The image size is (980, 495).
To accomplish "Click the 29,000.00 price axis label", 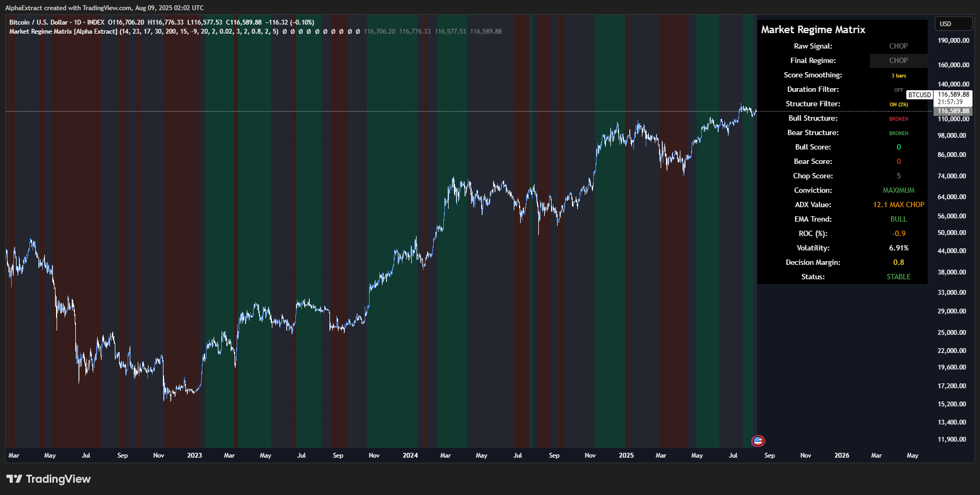I will [952, 311].
